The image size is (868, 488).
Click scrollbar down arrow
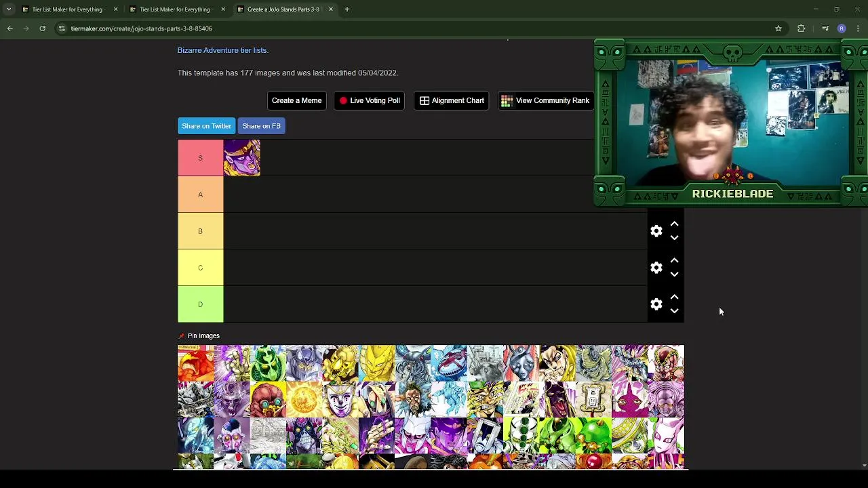tap(864, 466)
